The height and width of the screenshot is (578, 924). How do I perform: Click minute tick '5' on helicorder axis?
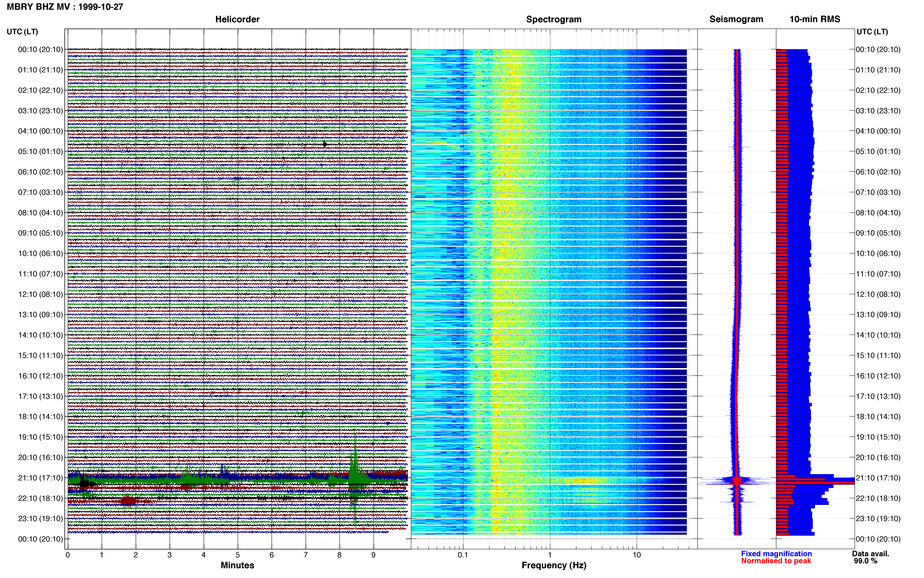click(x=238, y=555)
